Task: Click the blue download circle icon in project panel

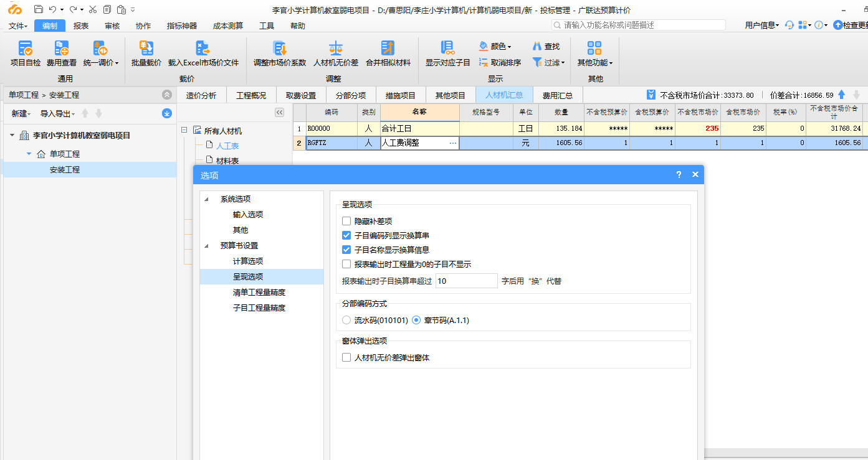Action: pyautogui.click(x=166, y=113)
